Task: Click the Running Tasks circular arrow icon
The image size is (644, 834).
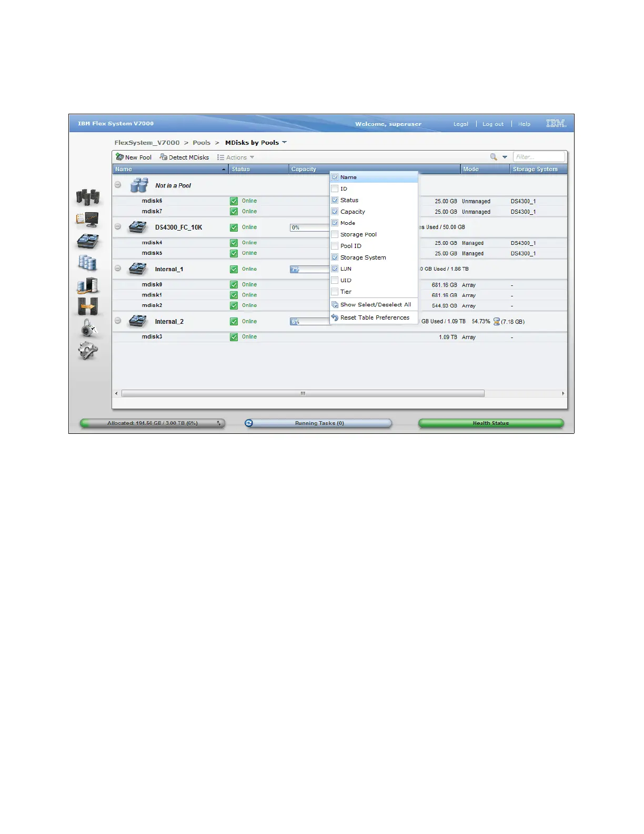Action: click(249, 423)
